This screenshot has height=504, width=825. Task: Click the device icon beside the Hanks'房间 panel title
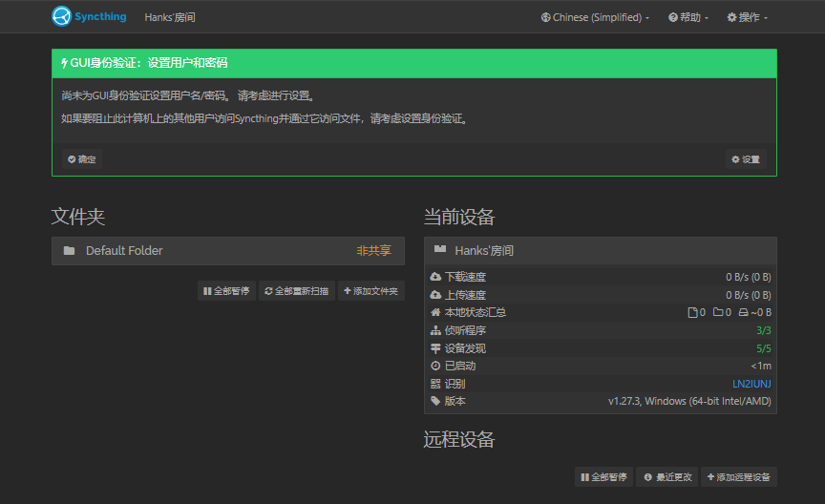click(440, 249)
